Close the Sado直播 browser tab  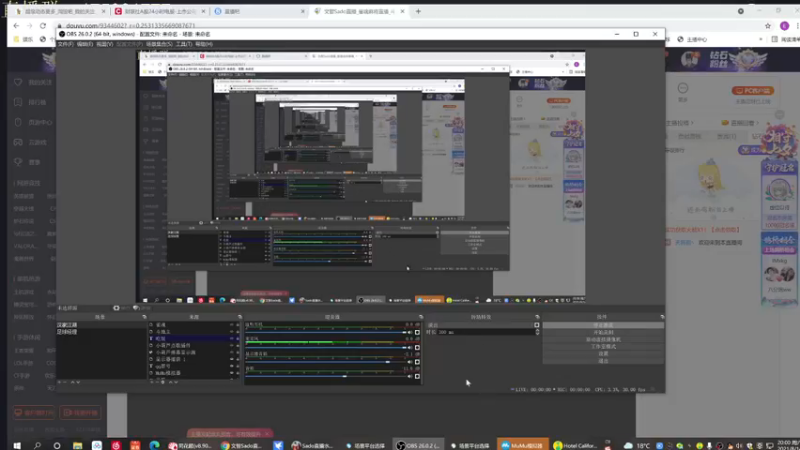click(403, 11)
